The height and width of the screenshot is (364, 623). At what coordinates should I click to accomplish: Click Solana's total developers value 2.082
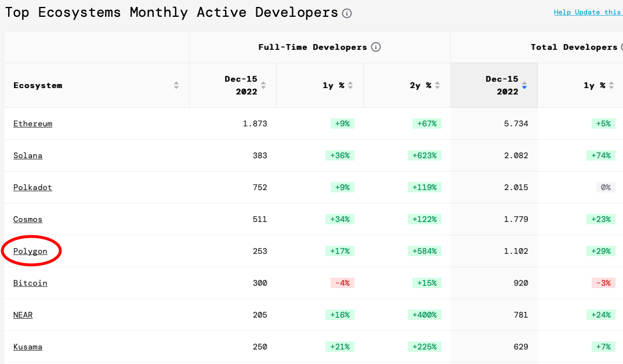point(516,155)
